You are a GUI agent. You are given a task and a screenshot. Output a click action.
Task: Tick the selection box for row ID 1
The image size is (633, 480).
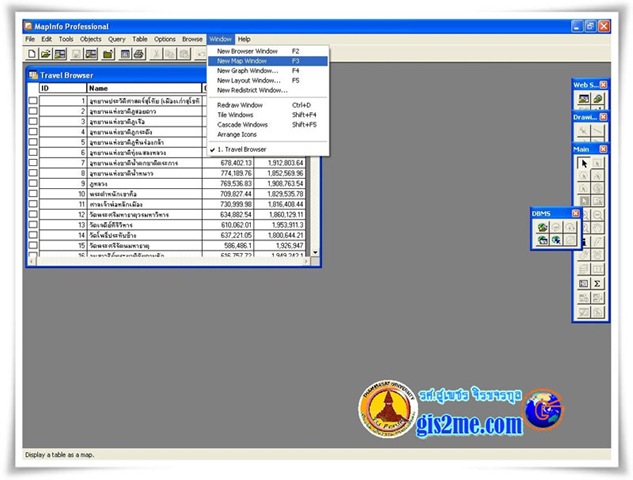tap(33, 101)
